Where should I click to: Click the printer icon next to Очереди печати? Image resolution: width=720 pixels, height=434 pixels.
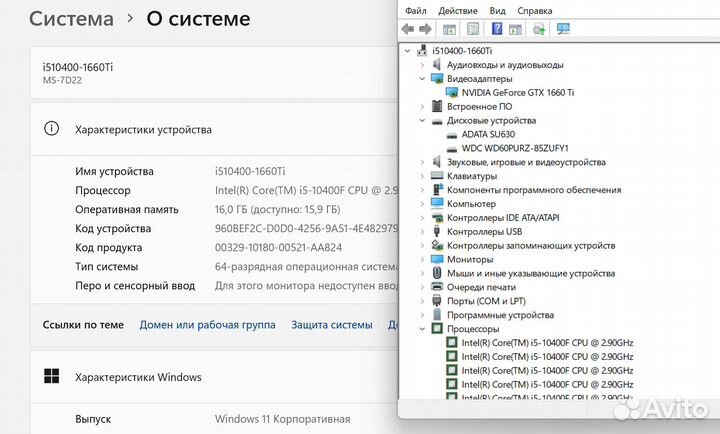[x=437, y=287]
